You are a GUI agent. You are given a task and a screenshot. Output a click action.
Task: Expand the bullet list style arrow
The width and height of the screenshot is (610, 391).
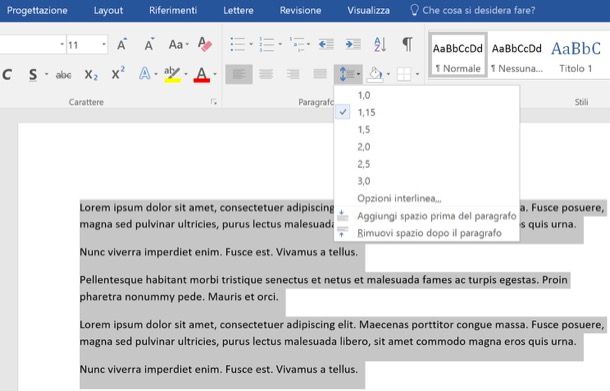tap(251, 44)
